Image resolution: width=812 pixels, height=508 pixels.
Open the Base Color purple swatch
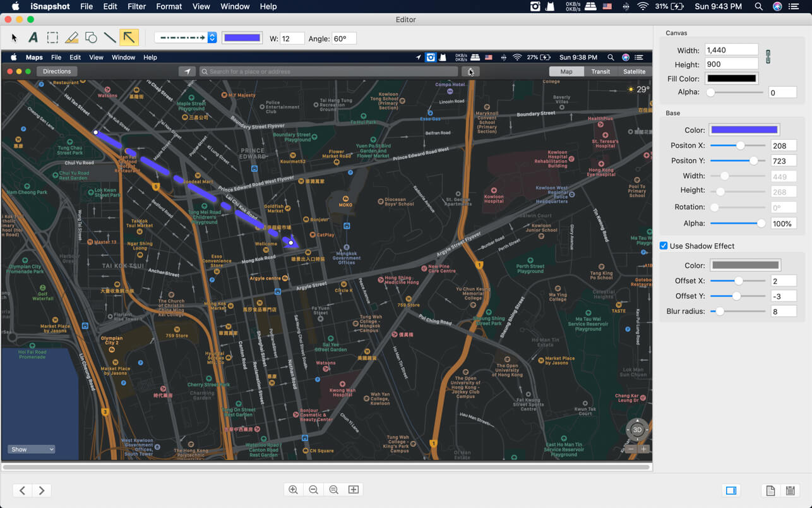coord(744,130)
